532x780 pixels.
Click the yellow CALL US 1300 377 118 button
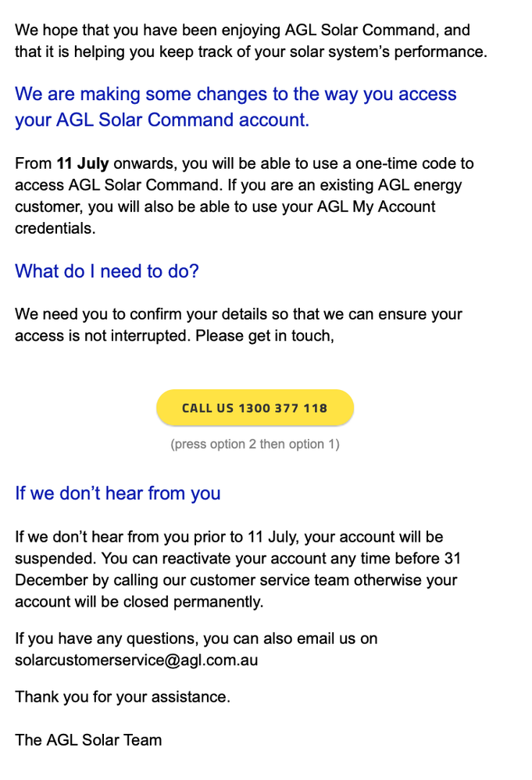coord(255,407)
